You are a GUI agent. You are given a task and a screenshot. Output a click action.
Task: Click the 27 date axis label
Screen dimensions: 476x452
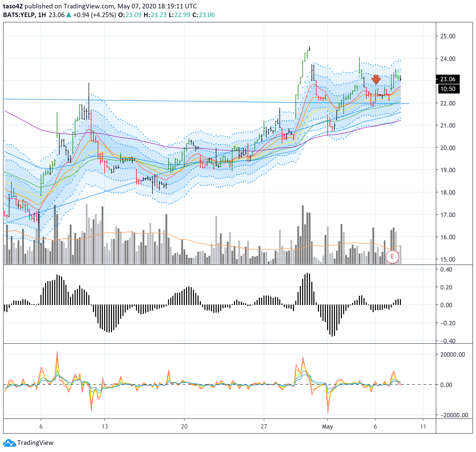point(264,426)
